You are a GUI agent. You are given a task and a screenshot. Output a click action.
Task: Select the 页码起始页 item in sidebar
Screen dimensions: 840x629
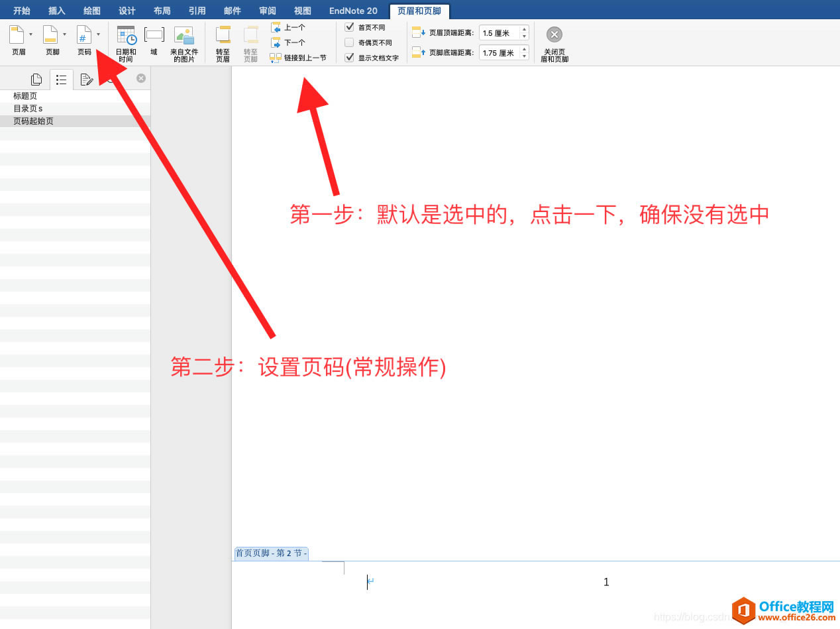(33, 121)
